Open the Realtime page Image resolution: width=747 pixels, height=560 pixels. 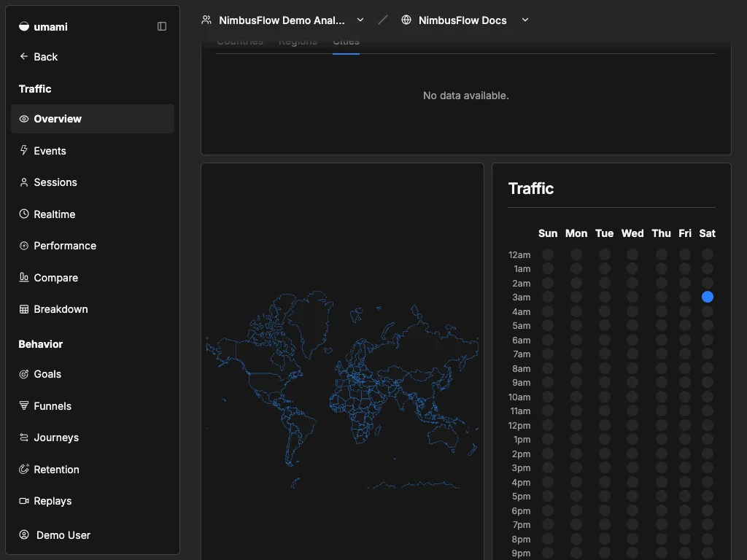pos(93,214)
